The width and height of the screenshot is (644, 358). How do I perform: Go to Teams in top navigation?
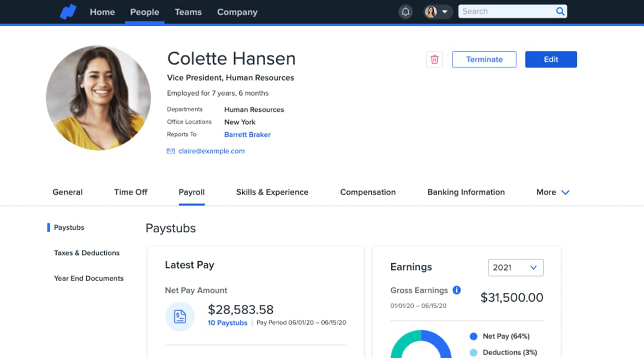click(x=188, y=12)
